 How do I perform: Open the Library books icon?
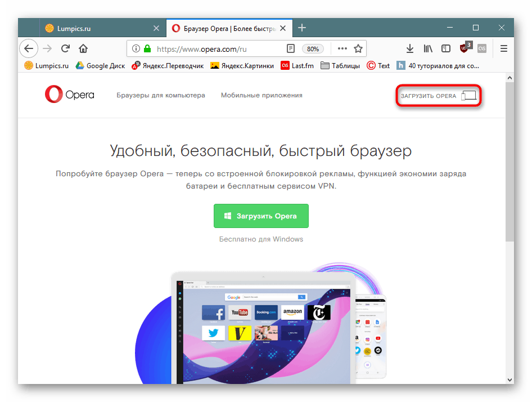pyautogui.click(x=428, y=48)
